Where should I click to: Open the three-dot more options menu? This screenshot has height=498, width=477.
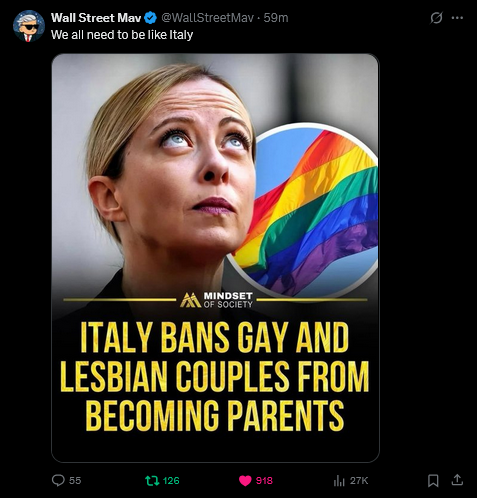tap(457, 18)
